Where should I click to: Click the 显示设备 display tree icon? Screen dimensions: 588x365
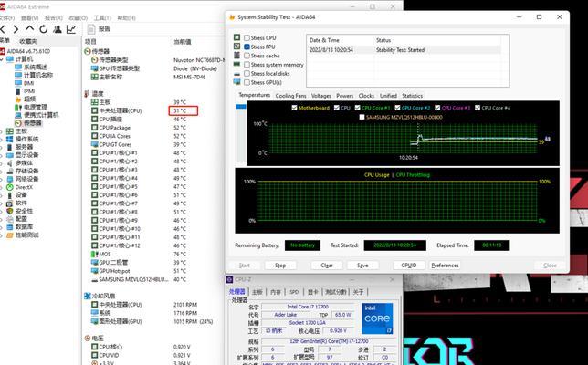coord(9,155)
